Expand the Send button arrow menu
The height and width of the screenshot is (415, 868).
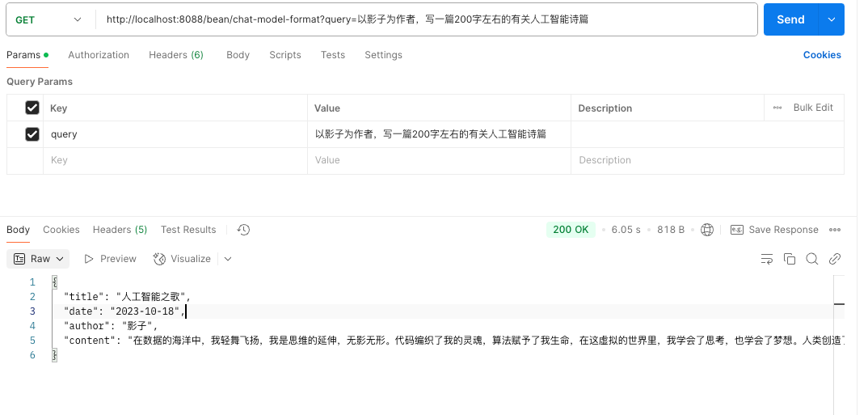click(x=831, y=19)
